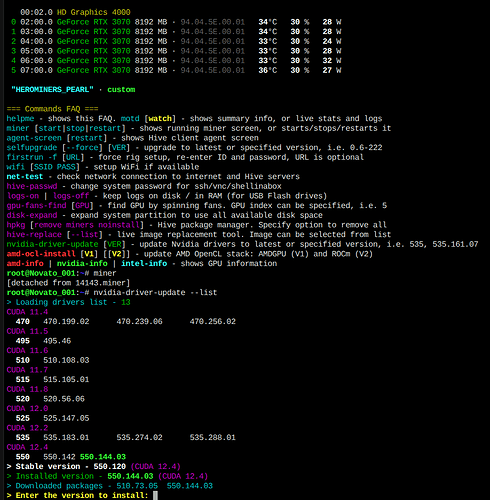
Task: Click driver version 525.147.05
Action: (66, 418)
